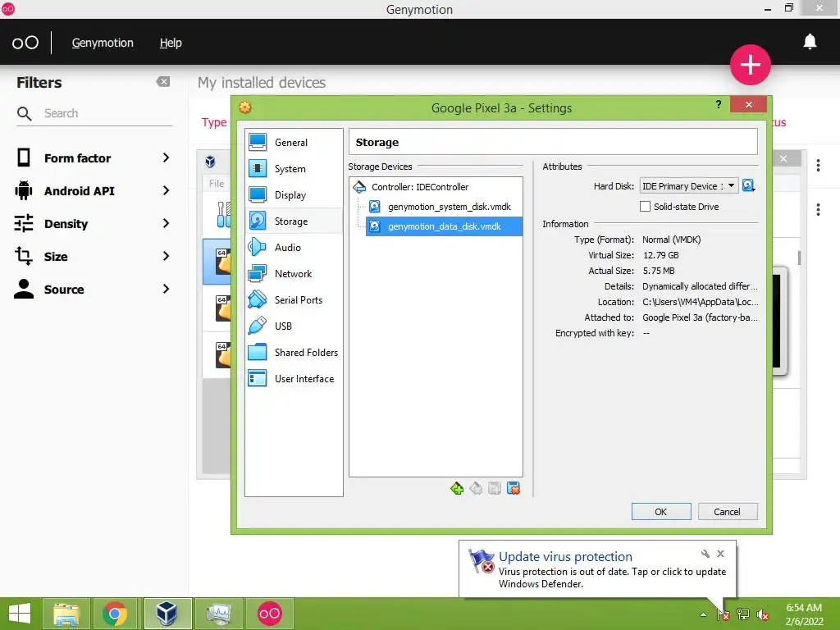Click the remove storage attachment icon
This screenshot has width=840, height=630.
tap(514, 488)
